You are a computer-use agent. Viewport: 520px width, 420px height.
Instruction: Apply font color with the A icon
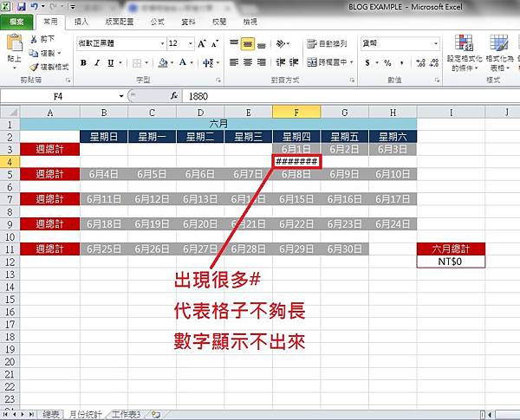183,62
